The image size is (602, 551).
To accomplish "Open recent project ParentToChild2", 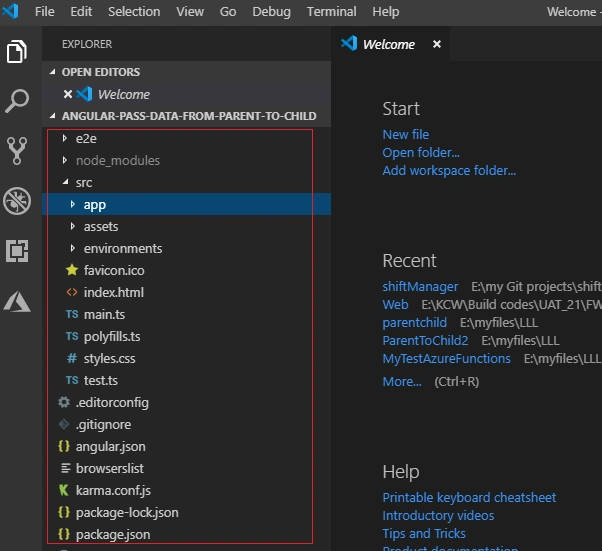I will (x=425, y=341).
